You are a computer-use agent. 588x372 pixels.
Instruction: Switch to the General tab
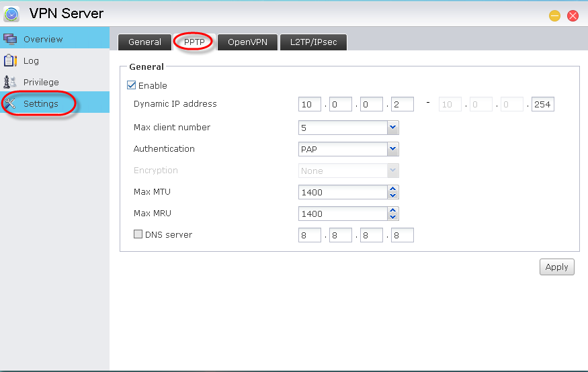click(144, 42)
